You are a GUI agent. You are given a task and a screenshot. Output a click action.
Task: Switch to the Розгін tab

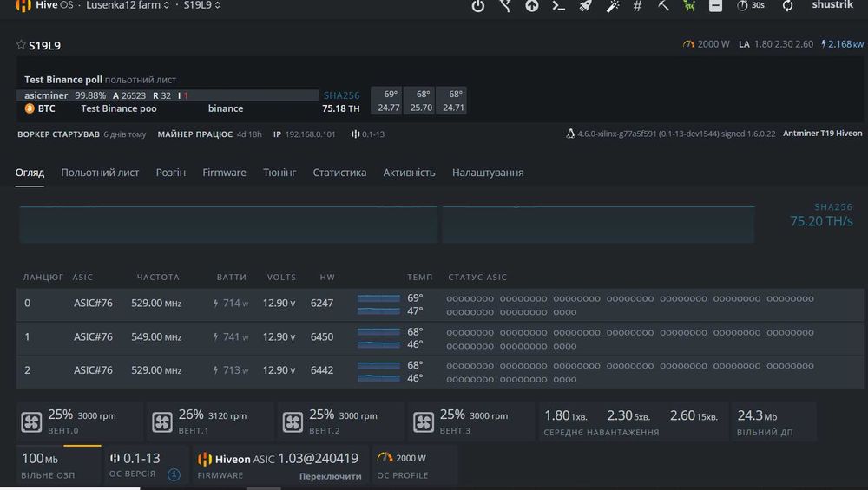[170, 173]
